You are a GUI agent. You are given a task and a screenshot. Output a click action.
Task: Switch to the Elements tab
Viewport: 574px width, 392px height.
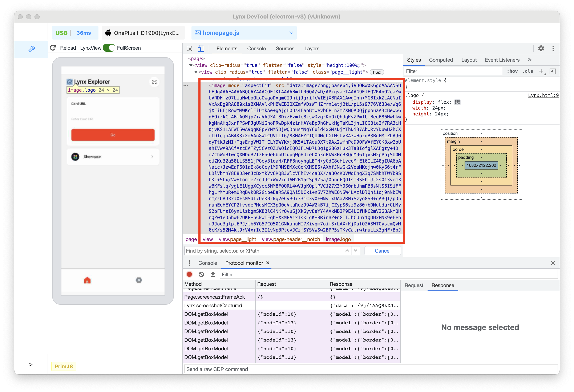pos(227,49)
